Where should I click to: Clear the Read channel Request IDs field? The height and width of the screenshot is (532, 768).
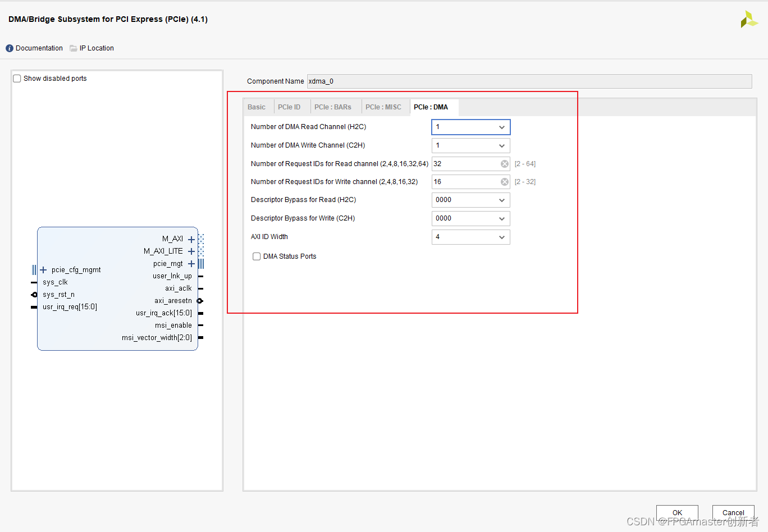coord(505,164)
